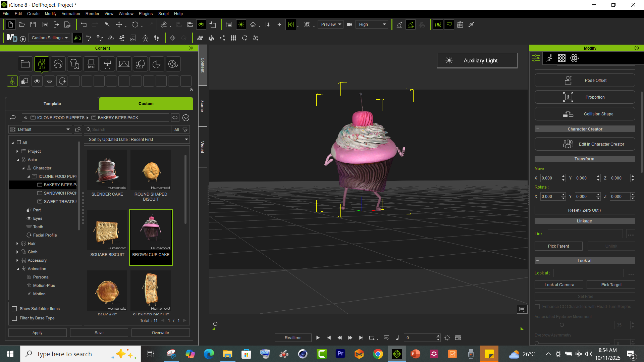Open the sun light toolbar icon
Screen dimensions: 644x362
(241, 24)
